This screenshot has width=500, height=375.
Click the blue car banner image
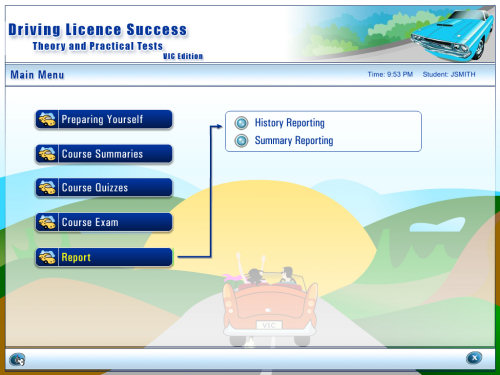[452, 36]
